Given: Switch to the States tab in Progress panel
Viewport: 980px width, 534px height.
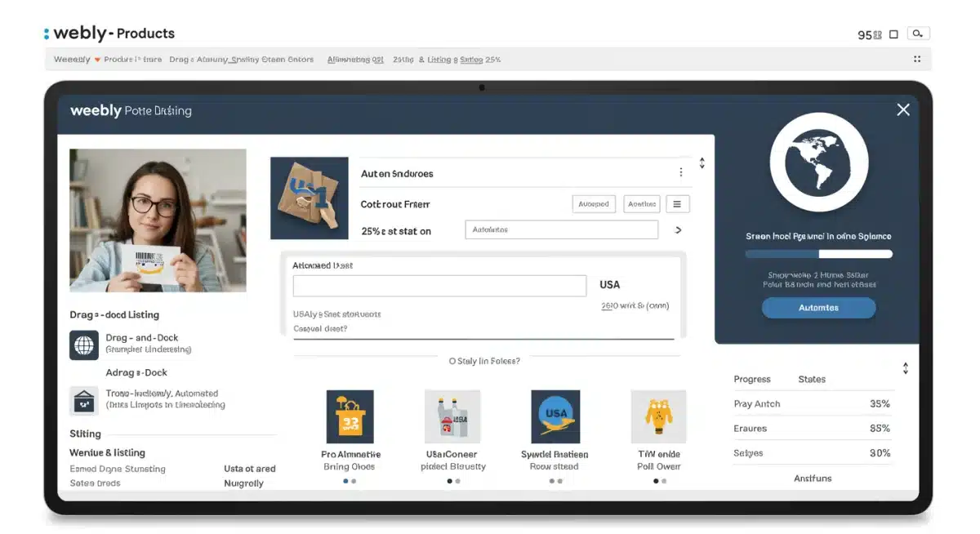Looking at the screenshot, I should coord(812,379).
